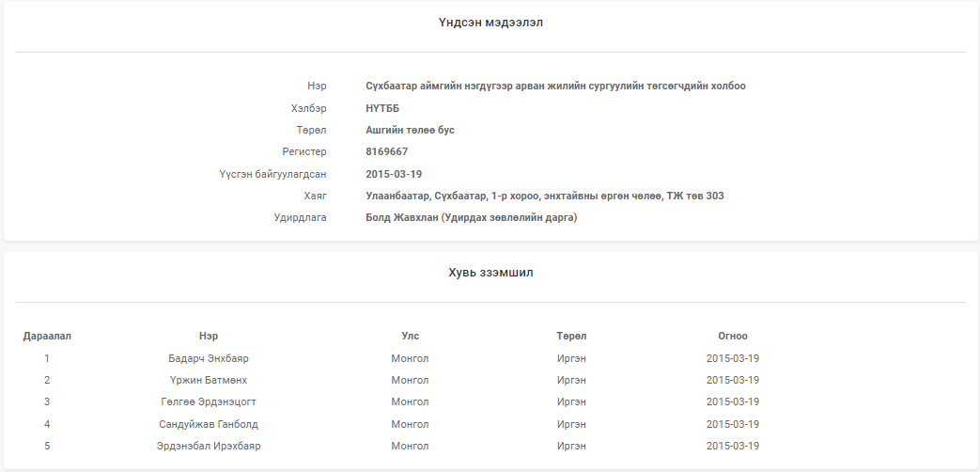980x472 pixels.
Task: Click the Үндсэн мэдээлэл section heading
Action: coord(490,23)
